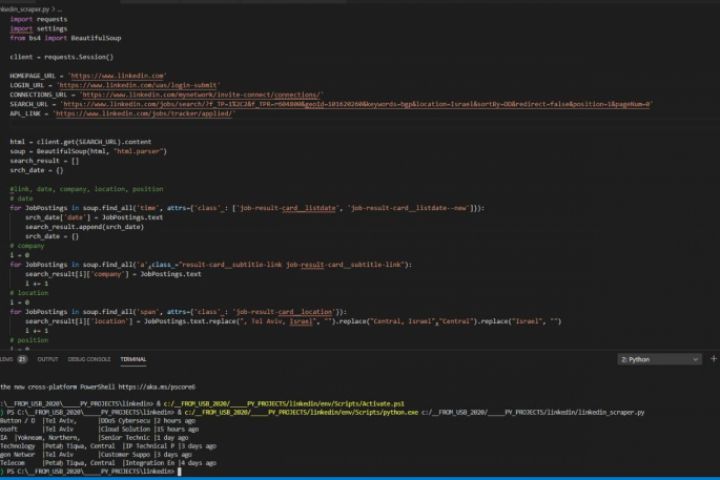
Task: Place cursor on 'import requests' line
Action: [x=39, y=19]
